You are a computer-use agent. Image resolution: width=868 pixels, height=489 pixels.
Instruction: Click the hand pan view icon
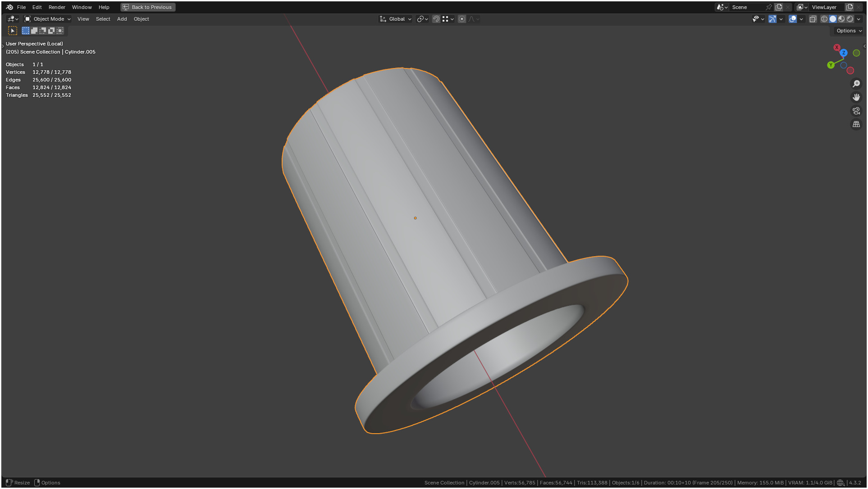click(x=856, y=97)
